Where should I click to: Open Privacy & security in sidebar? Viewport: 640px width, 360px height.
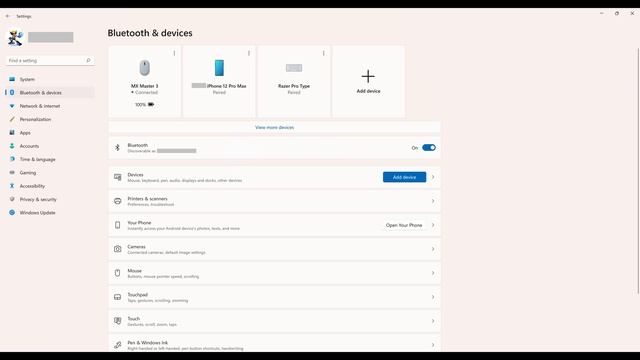pyautogui.click(x=50, y=200)
